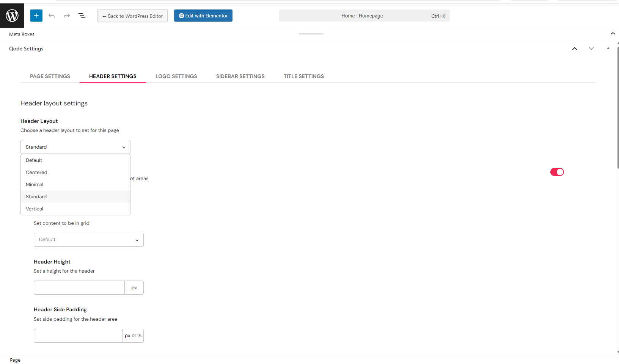Toggle the red widget areas switch off
Image resolution: width=619 pixels, height=364 pixels.
(557, 172)
